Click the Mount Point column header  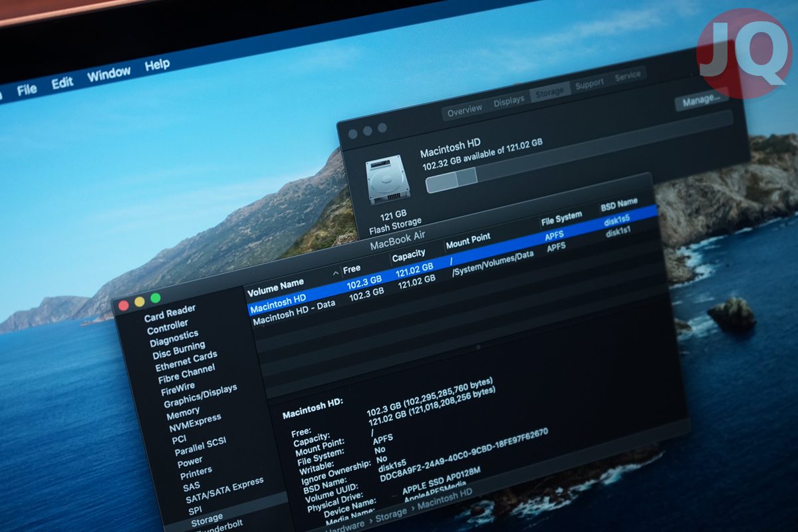tap(468, 241)
